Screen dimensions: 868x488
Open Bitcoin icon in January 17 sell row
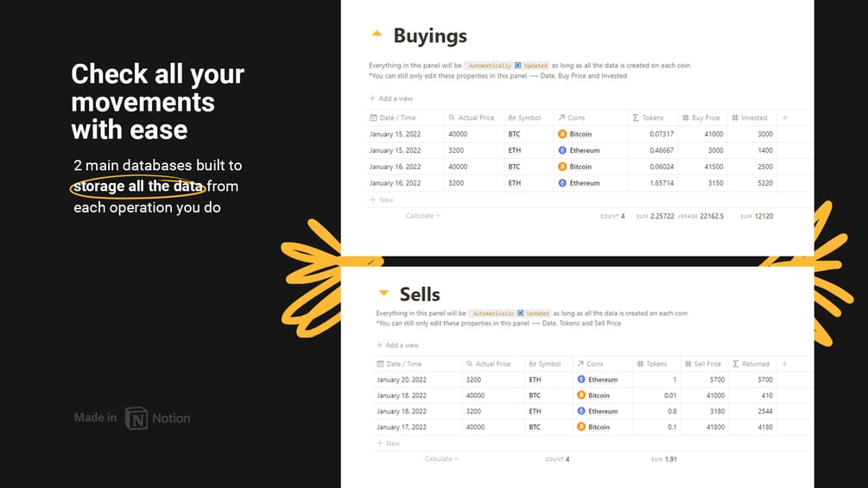[x=581, y=427]
